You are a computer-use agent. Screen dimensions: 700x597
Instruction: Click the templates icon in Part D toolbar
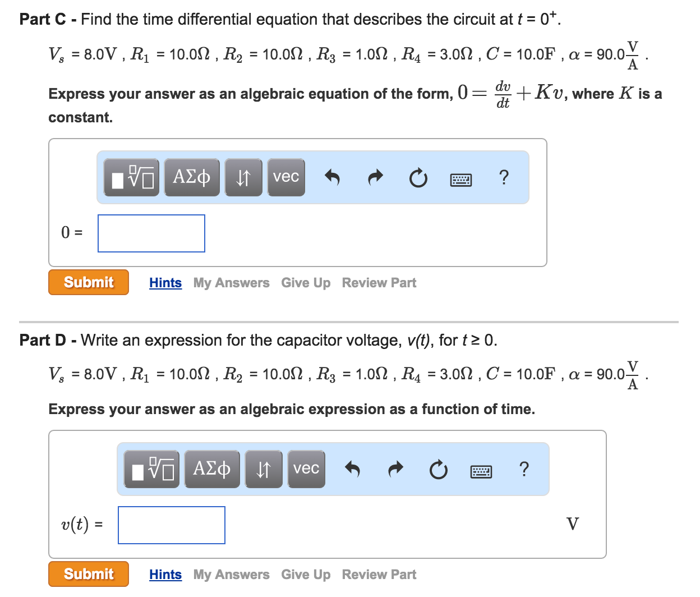point(152,469)
